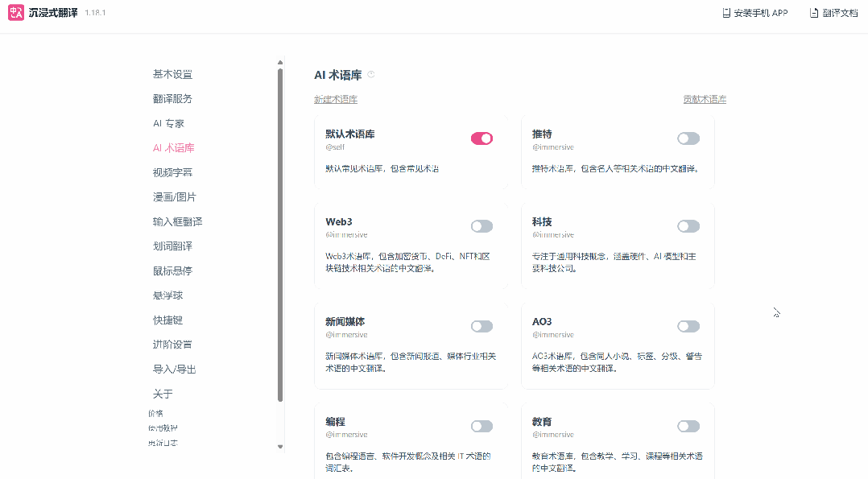Open 划词翻译 settings
The image size is (868, 479).
click(172, 246)
